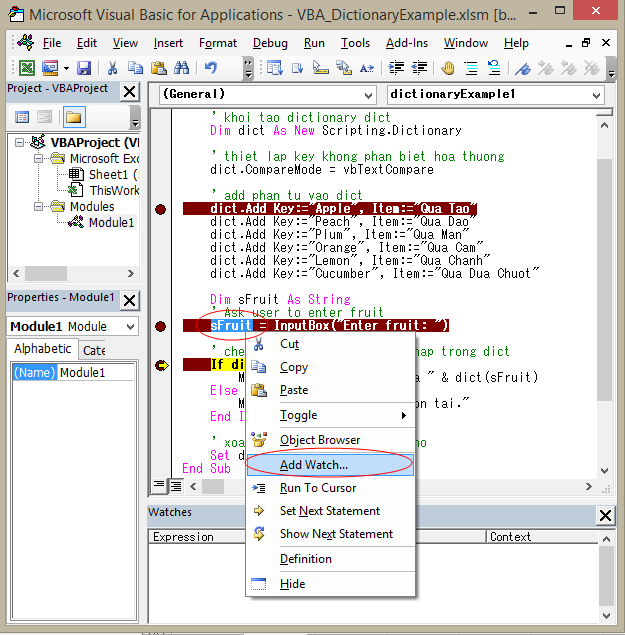Viewport: 625px width, 635px height.
Task: Remove breakpoint dot on dict.Add Apple line
Action: coord(160,209)
